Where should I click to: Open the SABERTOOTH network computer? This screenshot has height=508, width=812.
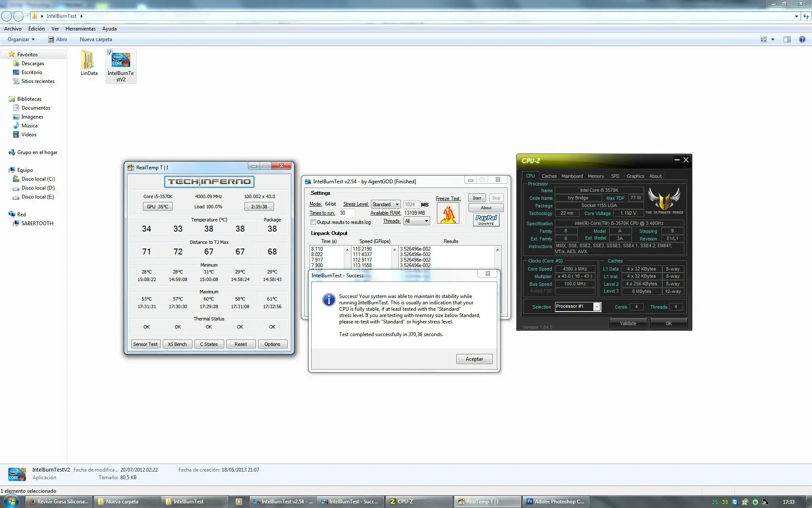[x=37, y=224]
